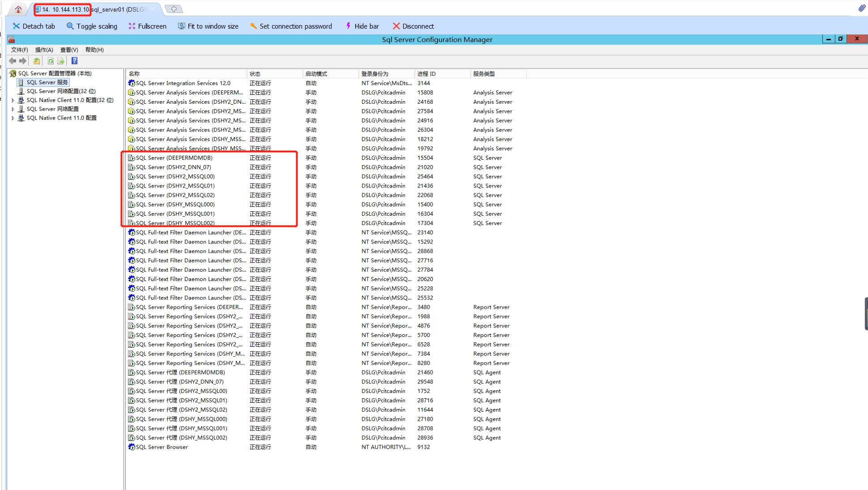Click the SQL Server 服务 tree icon
Screen dimensions: 868x490
click(x=21, y=82)
